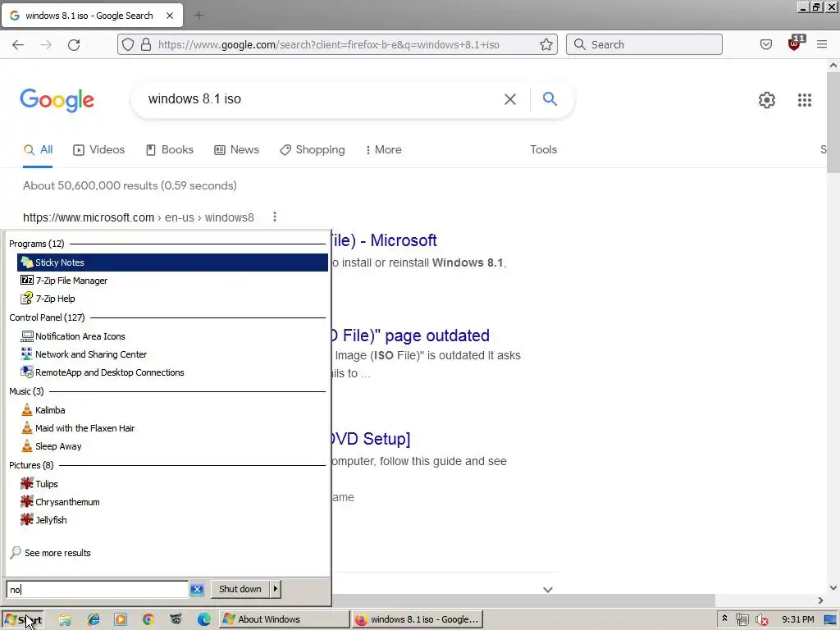Screen dimensions: 840x630
Task: Switch to Firefox taskbar button
Action: coord(418,619)
